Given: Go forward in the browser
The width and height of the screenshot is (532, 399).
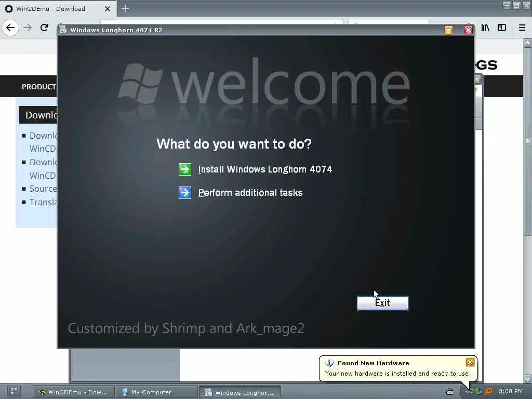Looking at the screenshot, I should coord(28,28).
